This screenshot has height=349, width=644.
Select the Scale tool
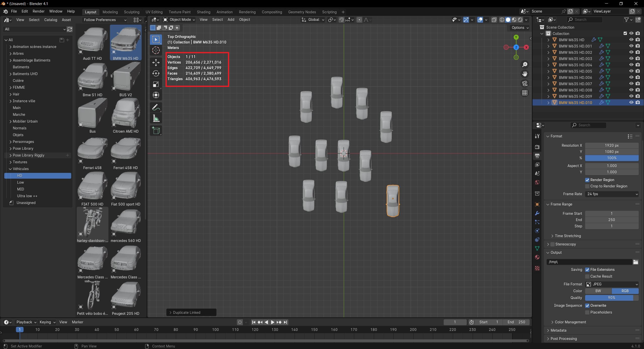156,84
